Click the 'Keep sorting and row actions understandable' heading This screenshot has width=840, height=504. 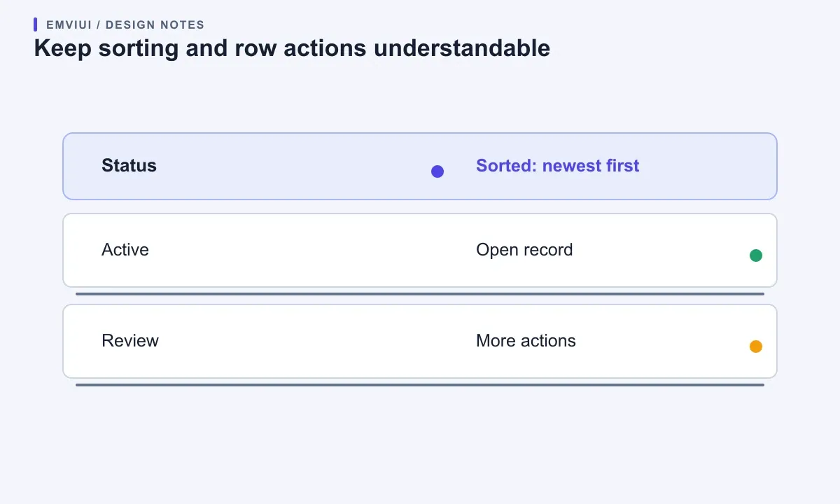pyautogui.click(x=292, y=48)
